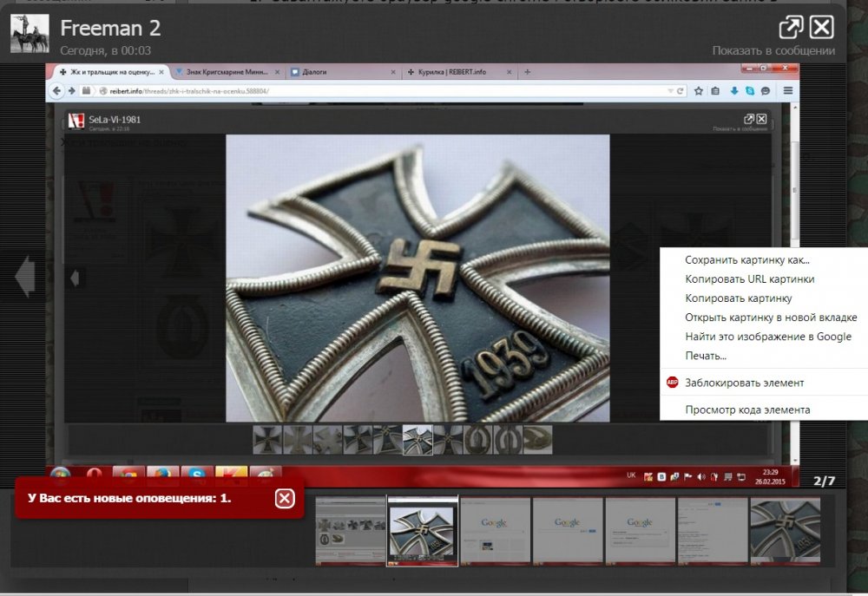Go to previous image with left arrow
Viewport: 868px width, 596px height.
click(24, 276)
